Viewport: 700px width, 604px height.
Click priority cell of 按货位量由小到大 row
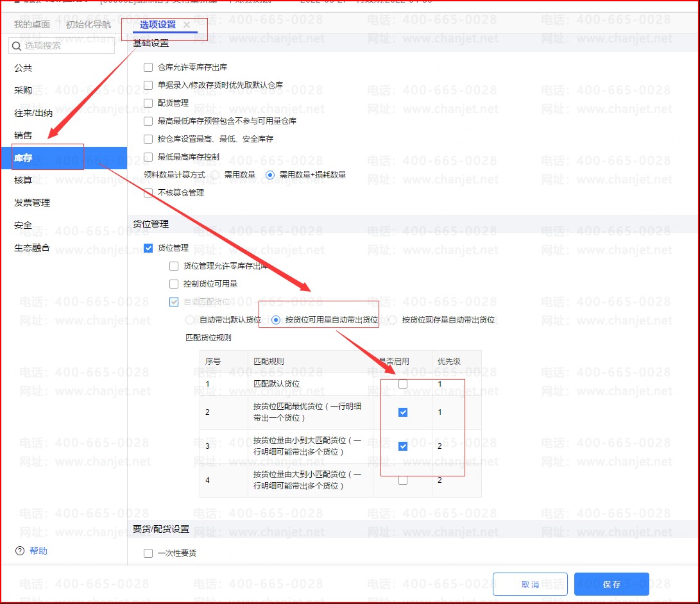pyautogui.click(x=457, y=446)
